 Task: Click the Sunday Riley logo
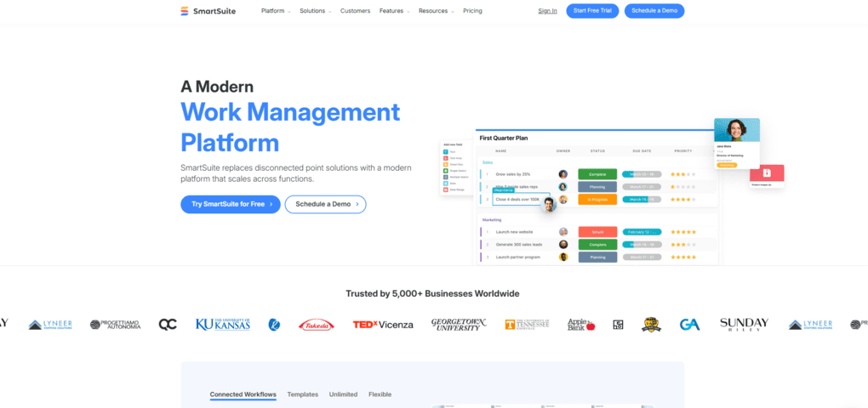(744, 325)
